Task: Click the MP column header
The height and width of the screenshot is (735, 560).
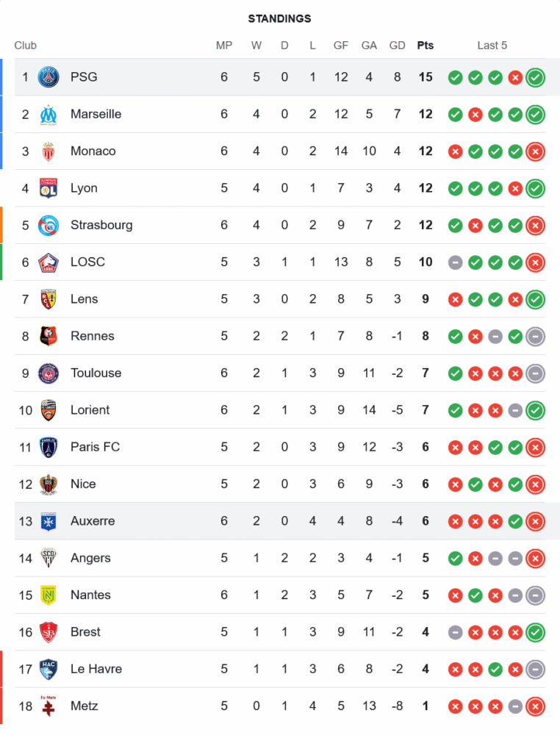Action: [224, 46]
